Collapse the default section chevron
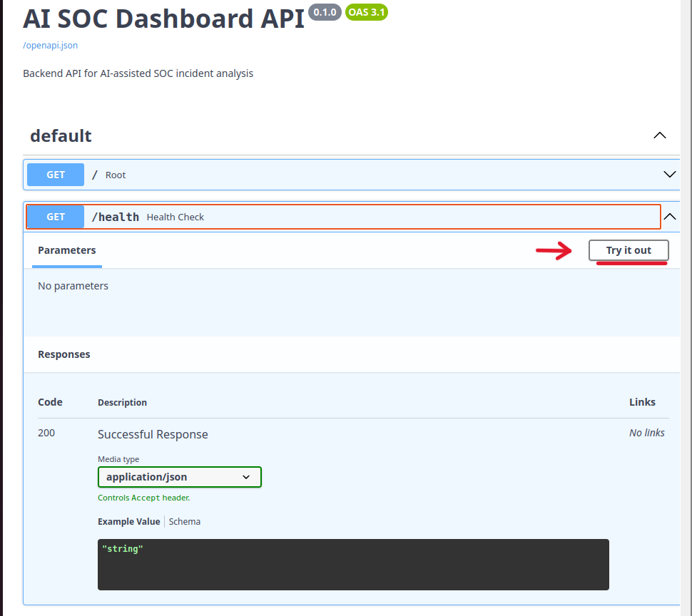Screen dimensions: 692x616 click(659, 135)
